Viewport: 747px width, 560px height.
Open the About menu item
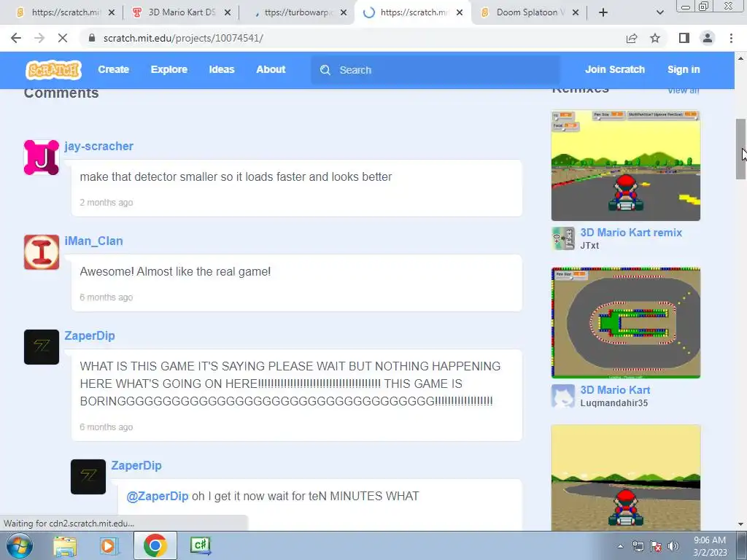pos(271,69)
